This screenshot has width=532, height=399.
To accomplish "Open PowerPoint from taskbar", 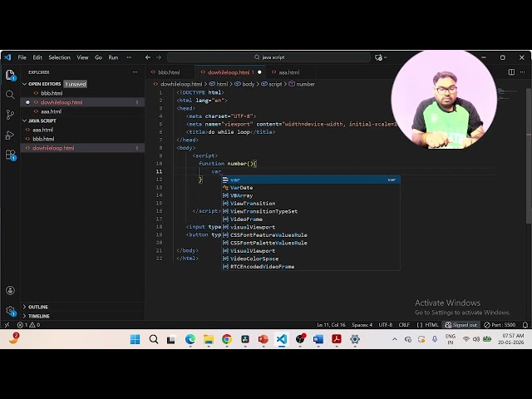I will click(264, 339).
